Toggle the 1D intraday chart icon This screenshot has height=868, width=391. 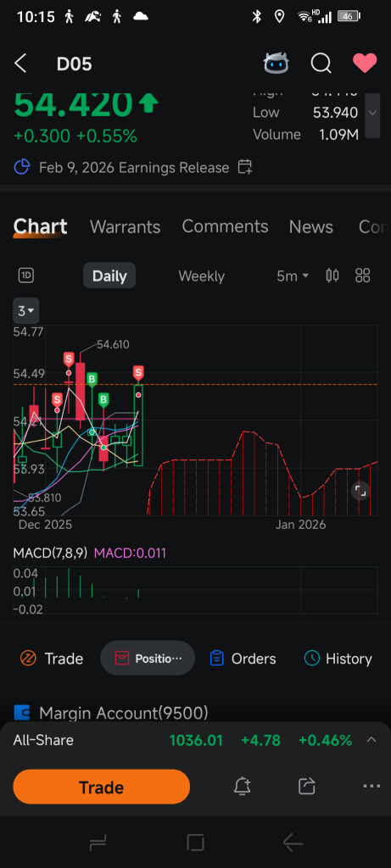pyautogui.click(x=26, y=275)
